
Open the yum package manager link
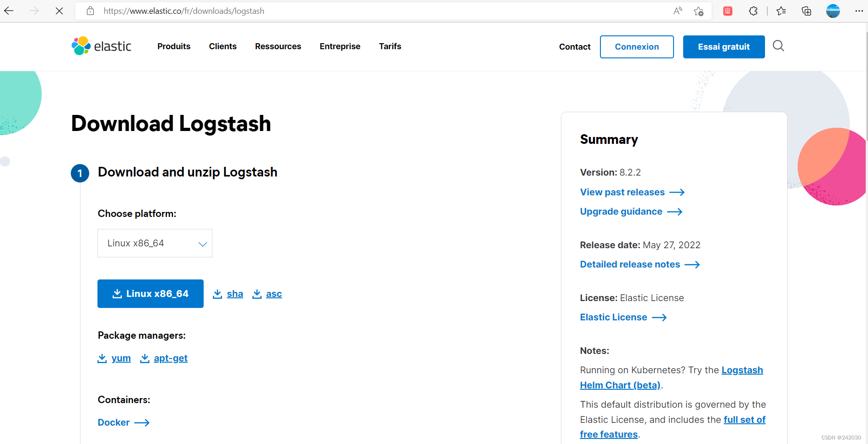(121, 358)
